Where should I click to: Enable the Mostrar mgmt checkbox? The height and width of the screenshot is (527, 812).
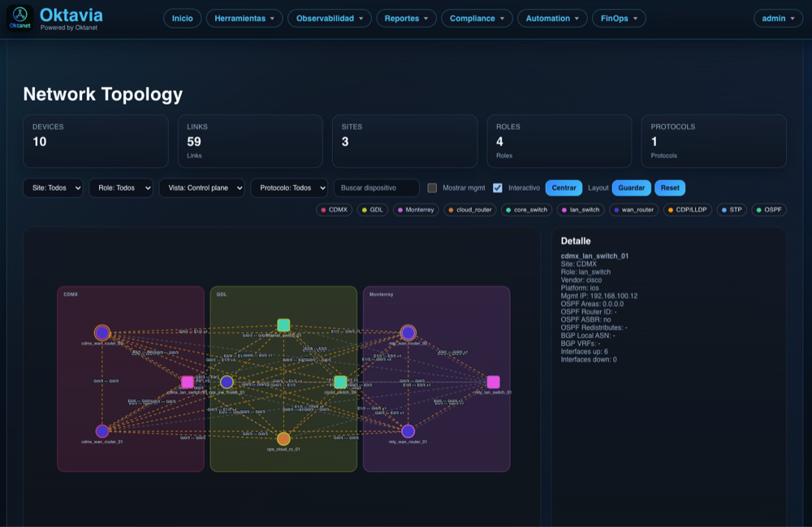point(432,188)
